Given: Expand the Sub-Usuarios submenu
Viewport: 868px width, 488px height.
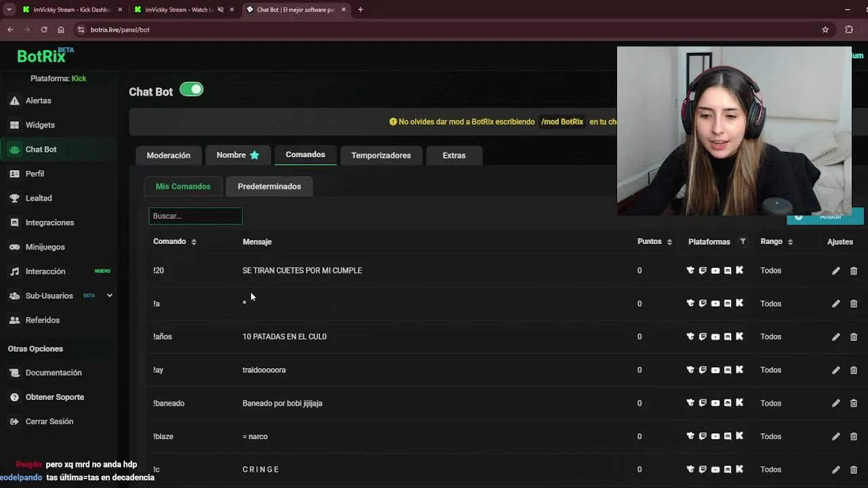Looking at the screenshot, I should (109, 296).
